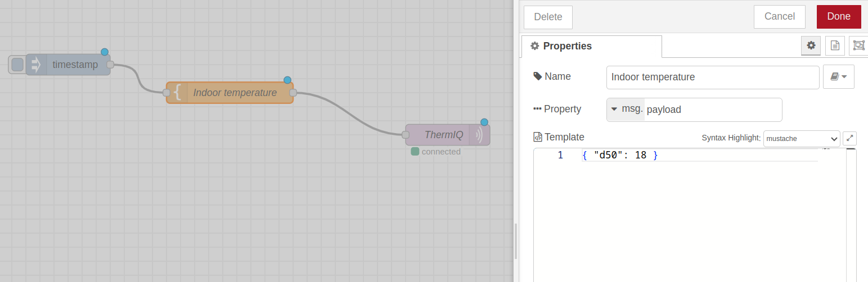Screen dimensions: 868x282
Task: Open the Name library book dropdown
Action: 838,77
